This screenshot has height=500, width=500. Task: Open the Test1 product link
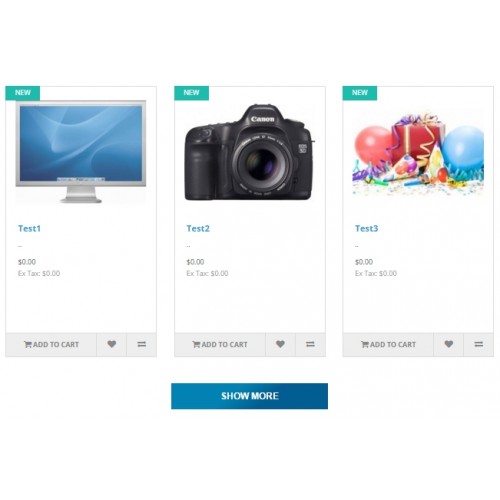tap(29, 228)
